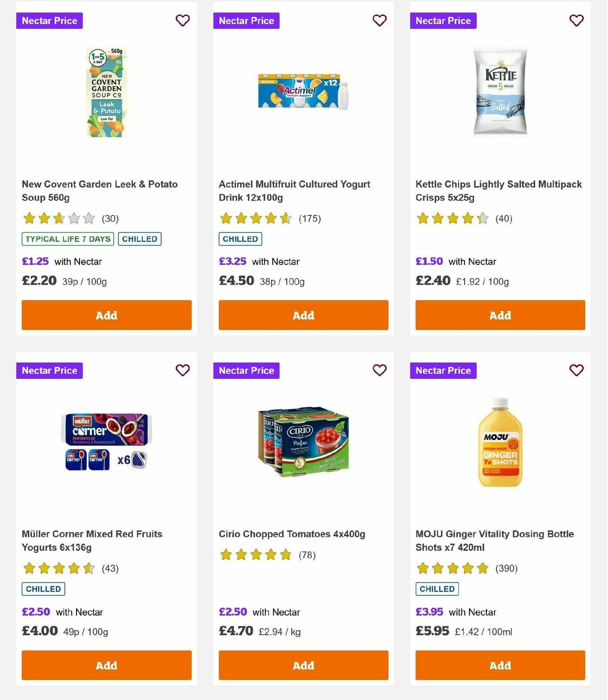608x700 pixels.
Task: Click the CHILLED tag on the Actimel card
Action: coord(240,239)
